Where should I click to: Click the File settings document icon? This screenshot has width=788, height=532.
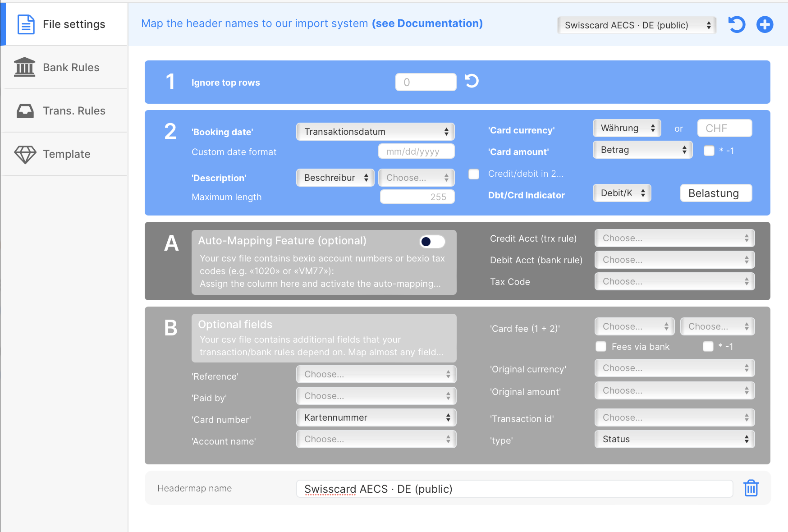click(x=26, y=24)
